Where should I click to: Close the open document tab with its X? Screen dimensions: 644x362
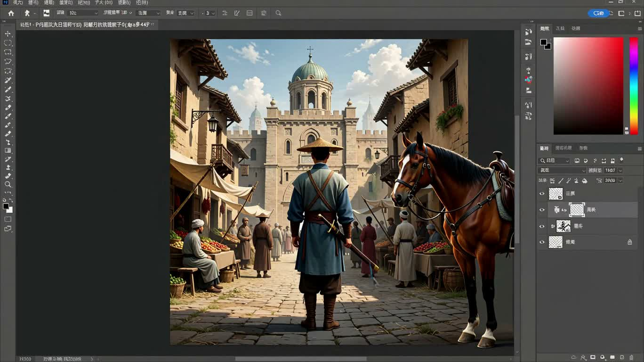[153, 25]
